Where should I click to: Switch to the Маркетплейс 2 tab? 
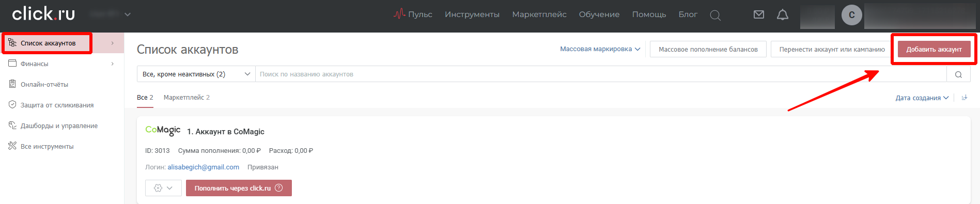[x=186, y=97]
